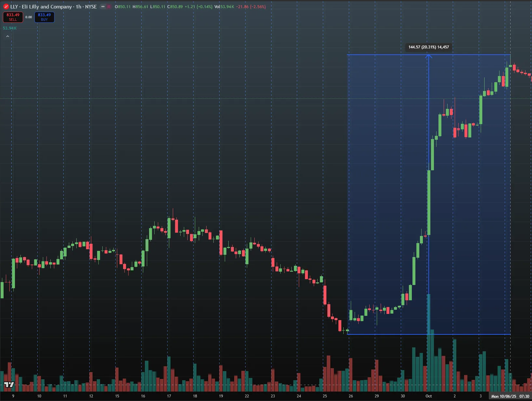
Task: Select the 53.94K volume indicator label
Action: tap(10, 28)
